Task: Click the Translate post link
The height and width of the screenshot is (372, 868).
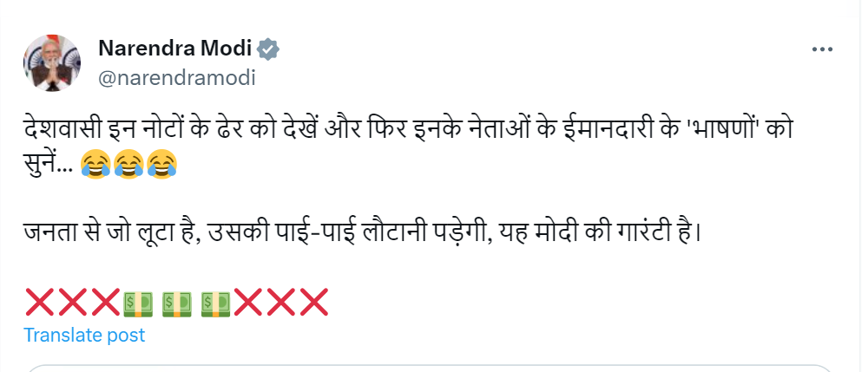Action: coord(84,335)
